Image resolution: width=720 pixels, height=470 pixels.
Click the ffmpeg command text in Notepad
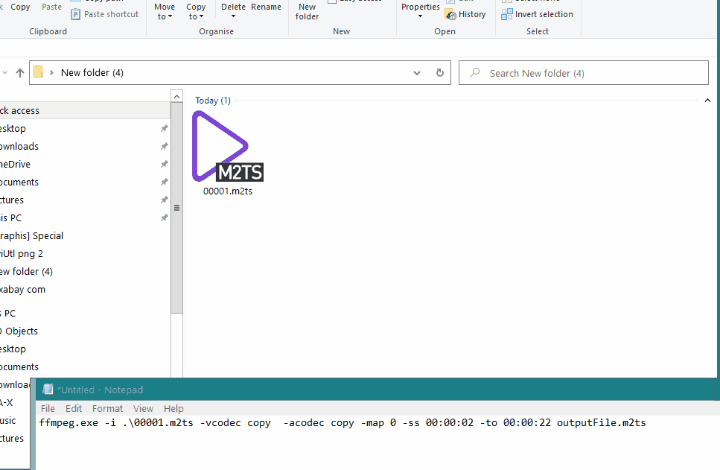tap(343, 423)
